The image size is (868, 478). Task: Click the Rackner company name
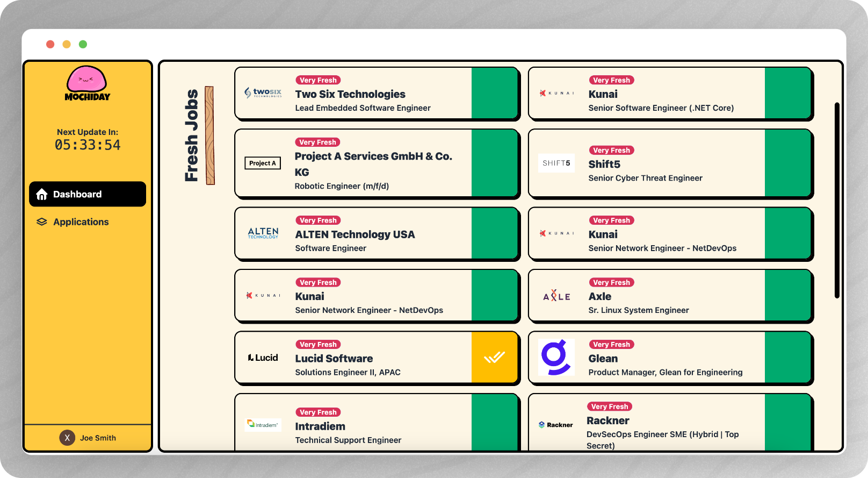[607, 421]
